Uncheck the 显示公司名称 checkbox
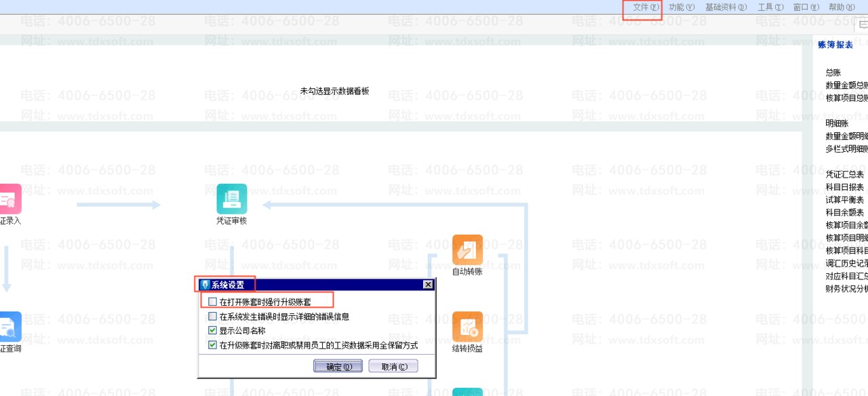The height and width of the screenshot is (396, 868). click(213, 331)
